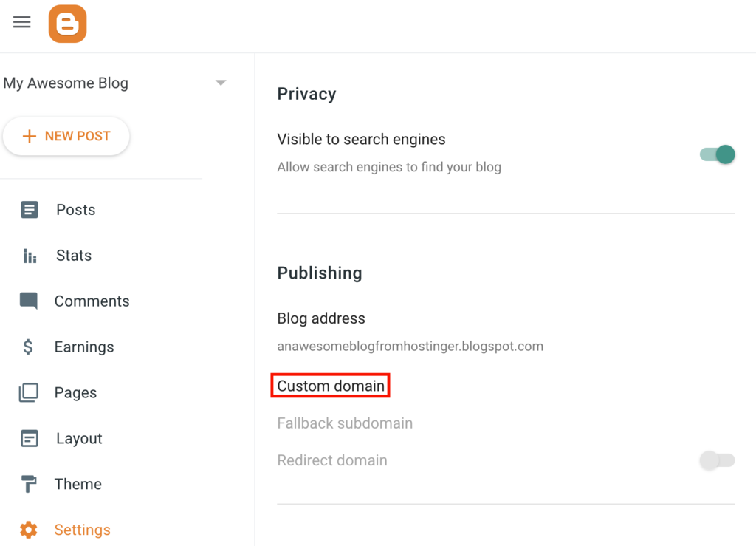The width and height of the screenshot is (756, 546).
Task: Select the Stats bar-chart icon
Action: click(30, 255)
